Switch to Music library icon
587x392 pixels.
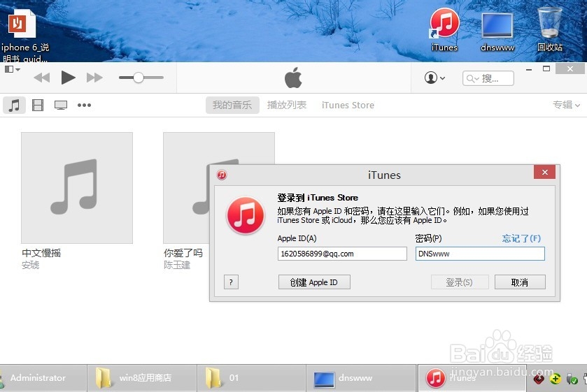tap(14, 105)
